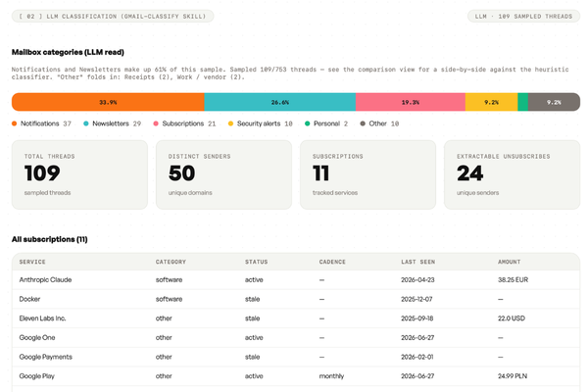Click the active status in Google Play row

(254, 376)
